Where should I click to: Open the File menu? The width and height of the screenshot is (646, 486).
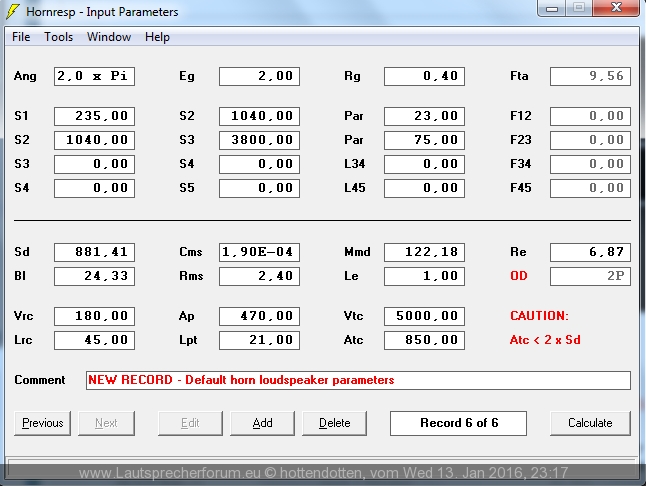(x=21, y=37)
